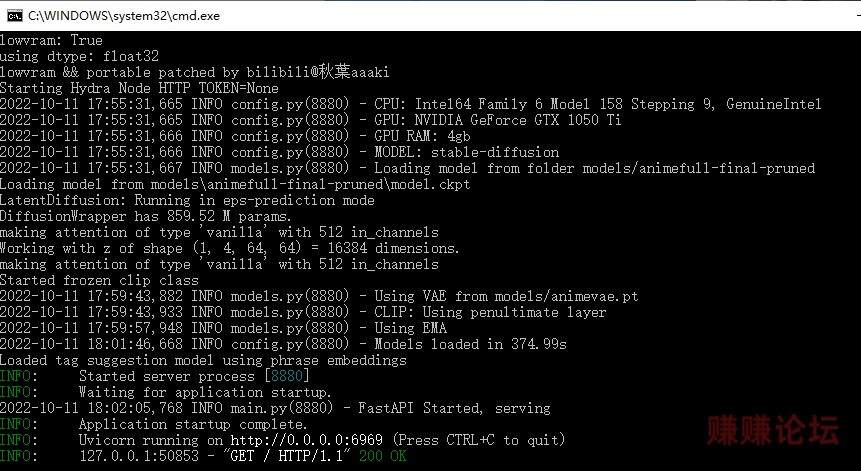Image resolution: width=861 pixels, height=471 pixels.
Task: Select the cyan 8880 process ID
Action: [x=287, y=376]
